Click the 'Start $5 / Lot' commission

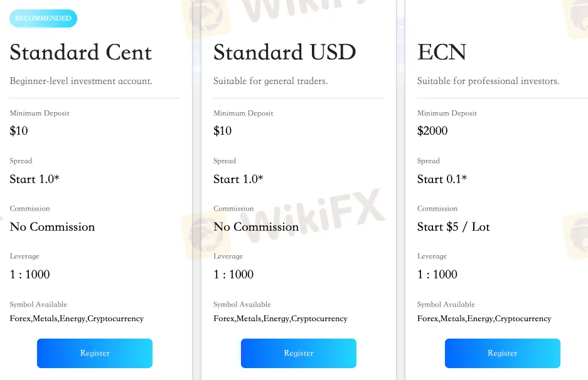click(x=454, y=227)
